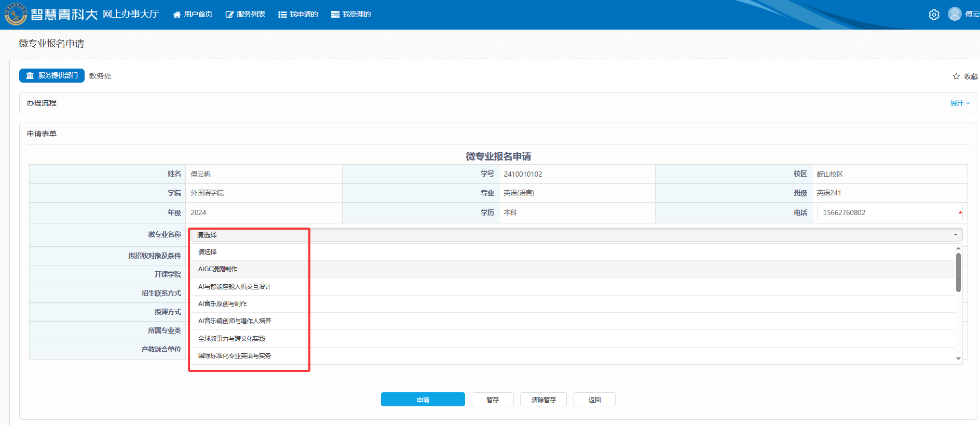
Task: Choose AI与智能座舱人机交互设计 option
Action: coord(235,287)
